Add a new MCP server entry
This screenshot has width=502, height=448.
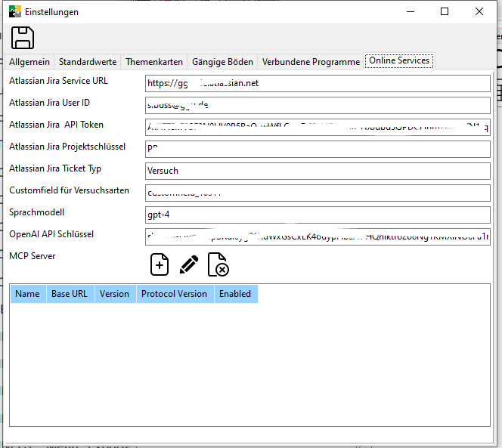pyautogui.click(x=160, y=265)
